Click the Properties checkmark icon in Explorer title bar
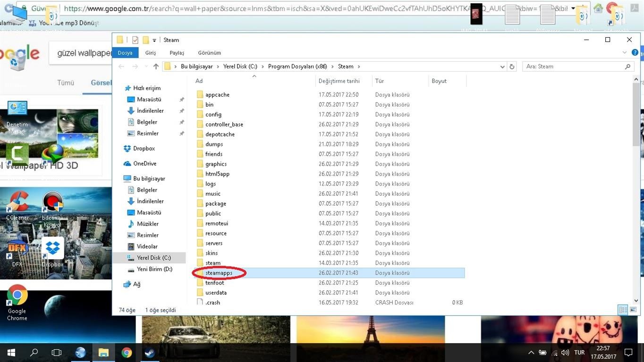Image resolution: width=644 pixels, height=362 pixels. pyautogui.click(x=135, y=40)
